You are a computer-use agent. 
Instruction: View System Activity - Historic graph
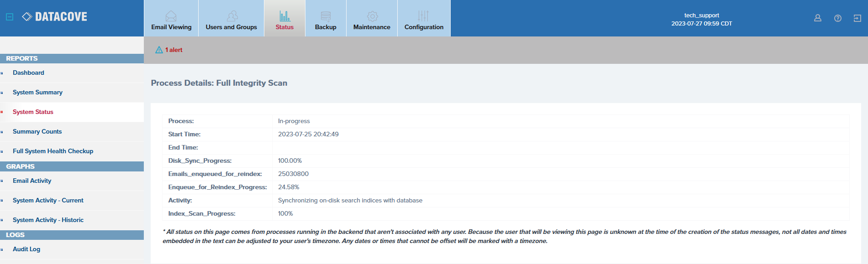[x=48, y=220]
